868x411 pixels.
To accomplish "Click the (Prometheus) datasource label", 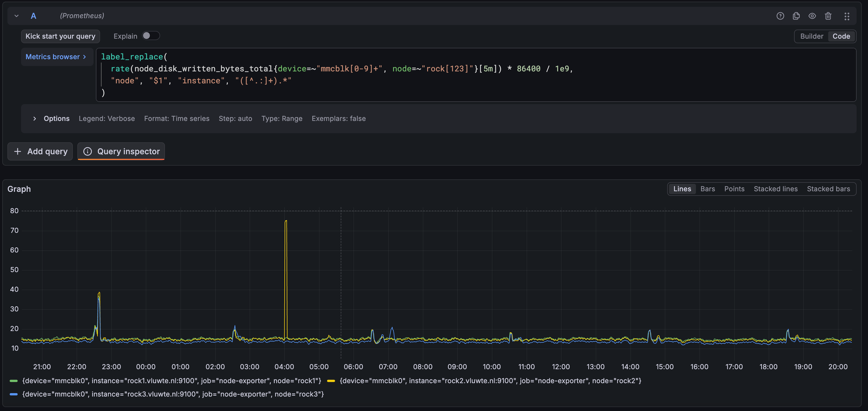I will coord(82,16).
